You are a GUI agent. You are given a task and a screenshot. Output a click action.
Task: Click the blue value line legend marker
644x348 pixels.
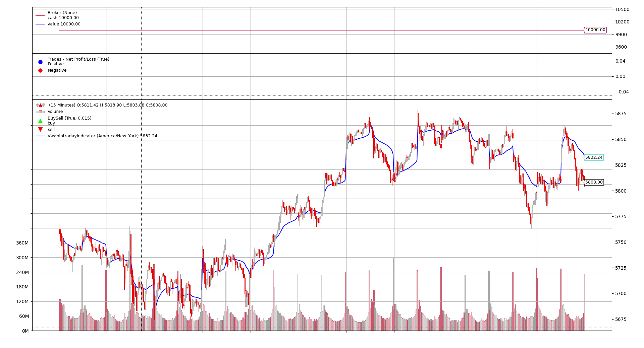pos(40,24)
